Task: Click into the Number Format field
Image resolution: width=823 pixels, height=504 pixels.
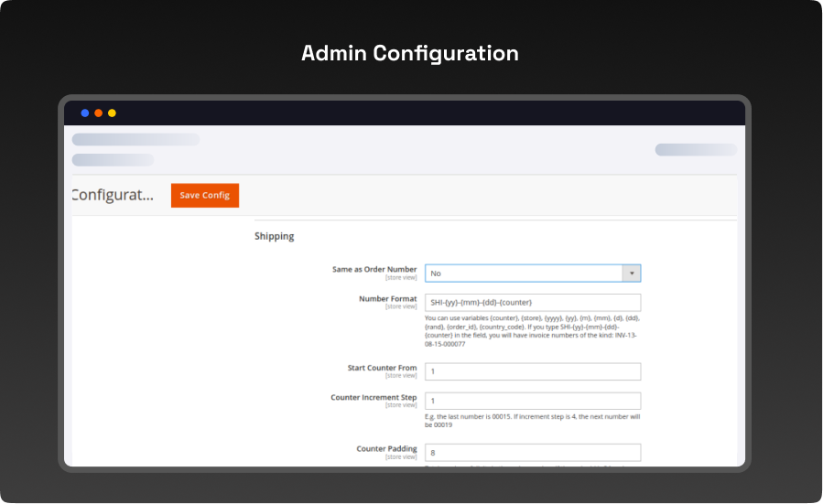Action: pyautogui.click(x=532, y=302)
